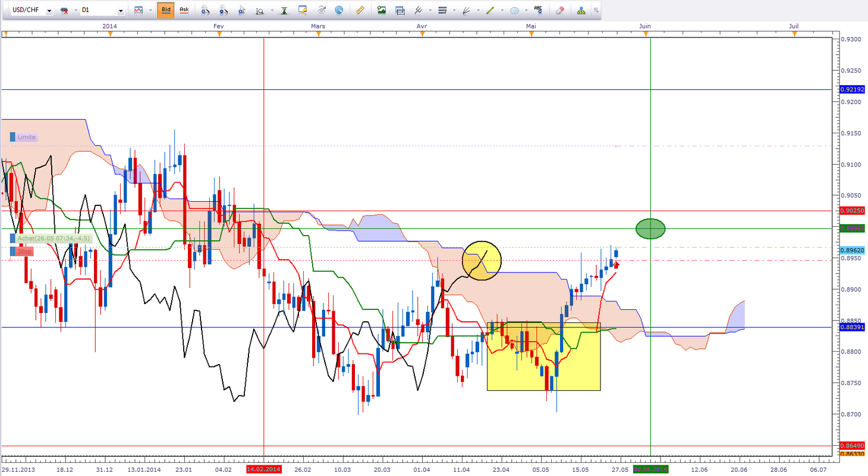Click the green date marker on time axis

pos(650,469)
